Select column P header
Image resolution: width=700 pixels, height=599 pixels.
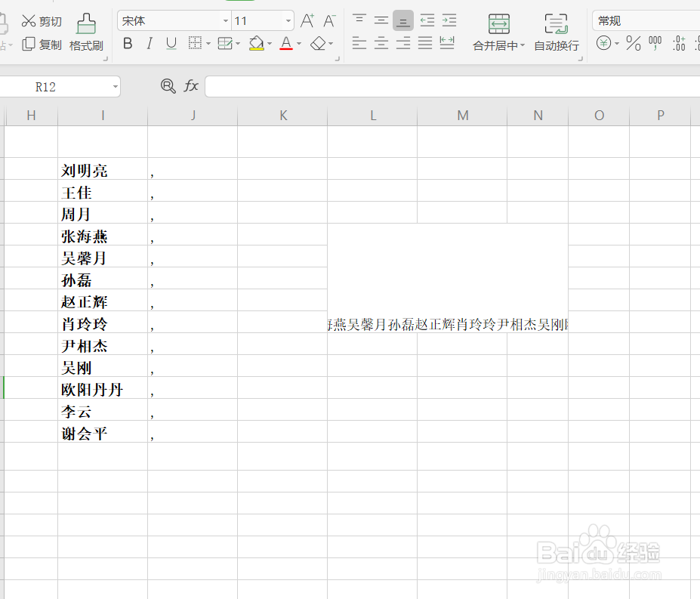pyautogui.click(x=660, y=116)
